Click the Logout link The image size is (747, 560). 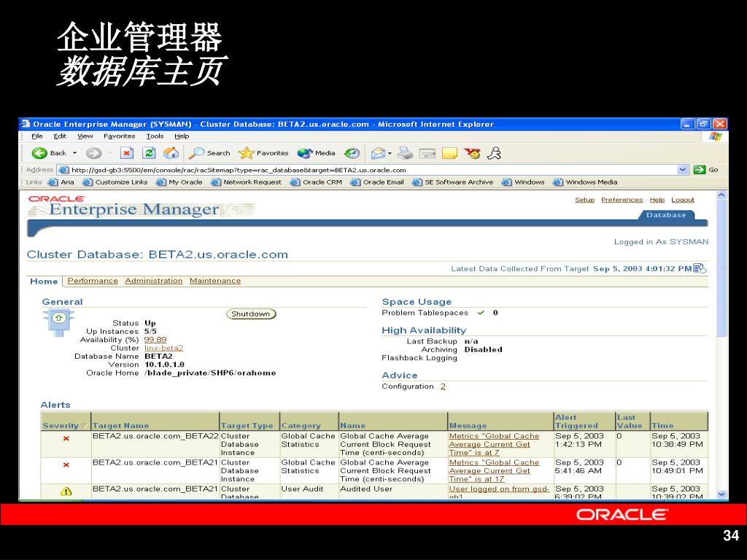coord(683,200)
